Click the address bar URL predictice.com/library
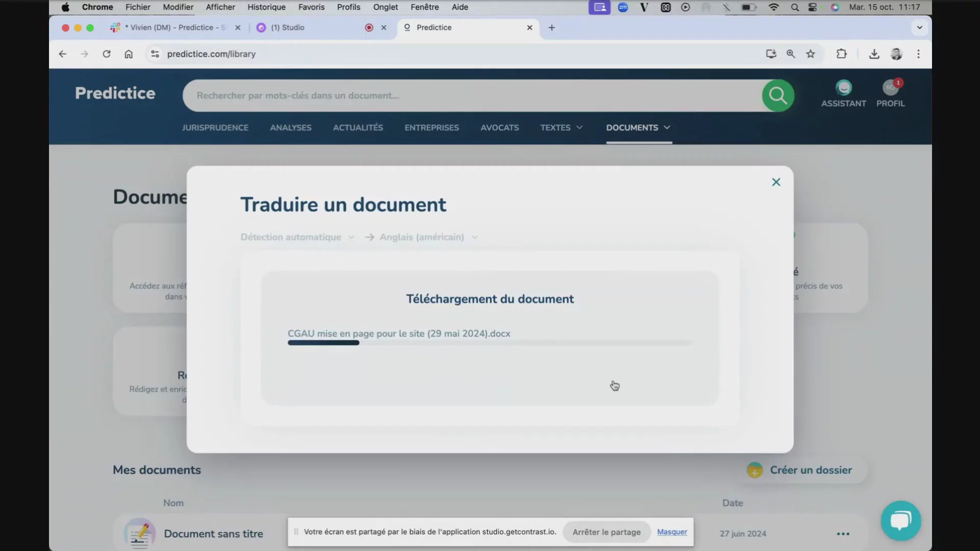 tap(211, 54)
